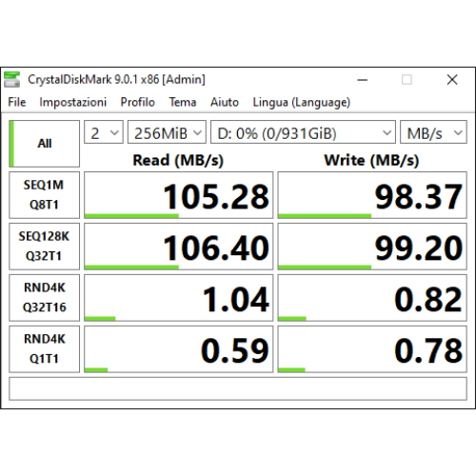
Task: Start the SEQ1M Q8T1 test
Action: (44, 195)
